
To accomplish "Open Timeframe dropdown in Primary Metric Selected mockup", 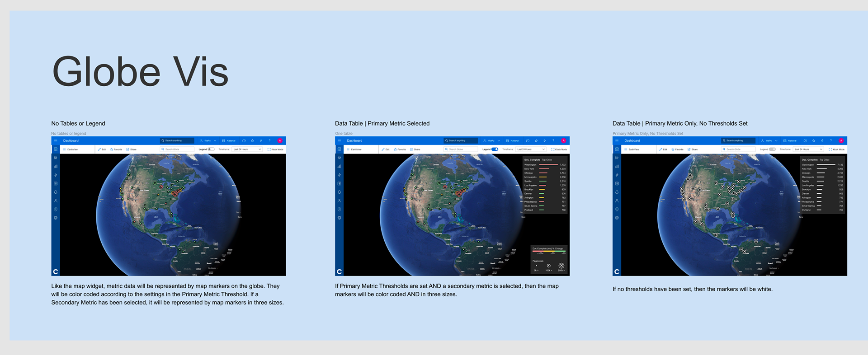I will tap(531, 149).
